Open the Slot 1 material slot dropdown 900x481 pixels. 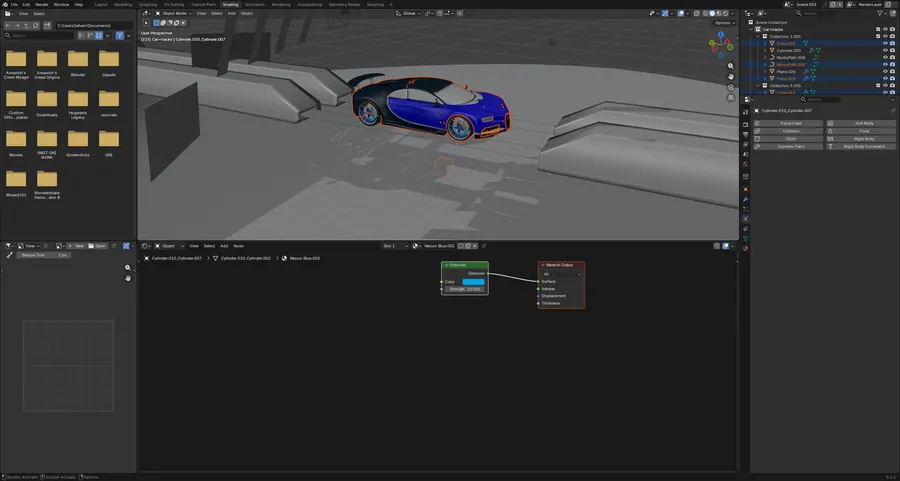click(x=395, y=246)
